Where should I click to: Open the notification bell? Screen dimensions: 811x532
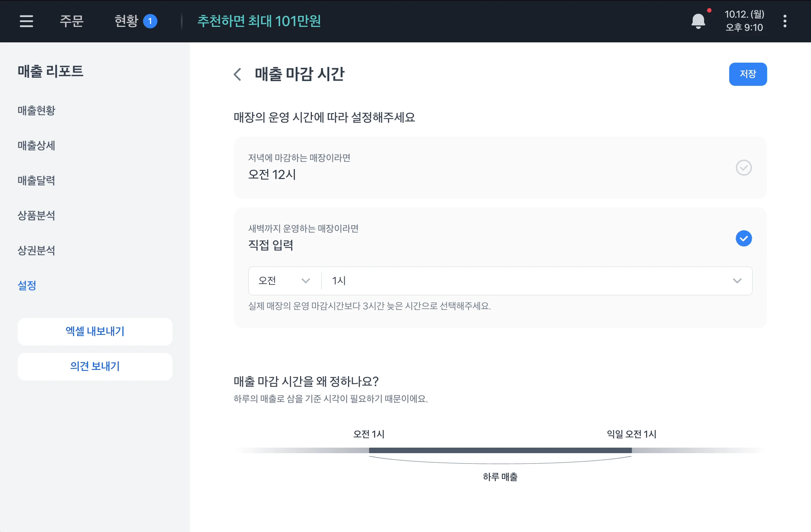[698, 21]
